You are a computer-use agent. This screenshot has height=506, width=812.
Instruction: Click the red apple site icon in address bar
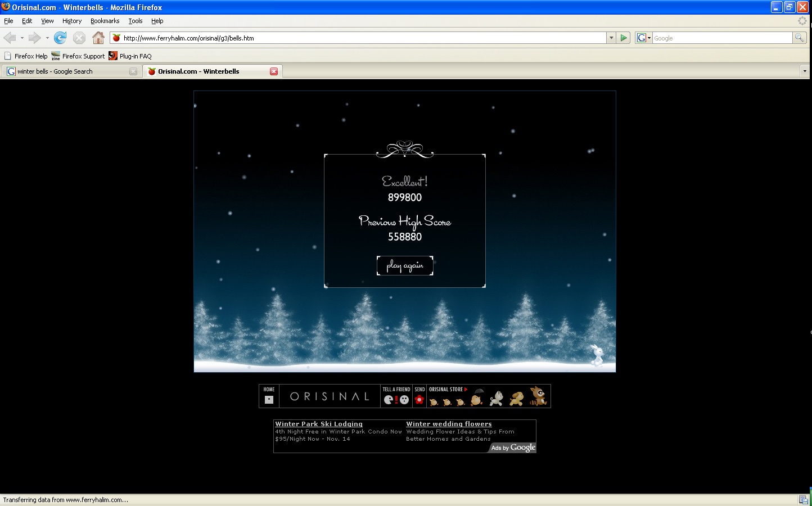[116, 38]
